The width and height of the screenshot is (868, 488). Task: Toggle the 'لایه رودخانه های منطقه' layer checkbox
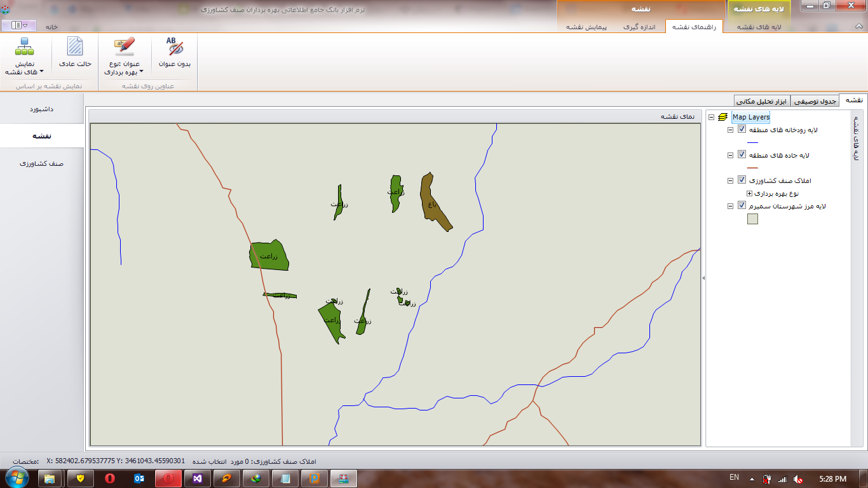point(742,130)
